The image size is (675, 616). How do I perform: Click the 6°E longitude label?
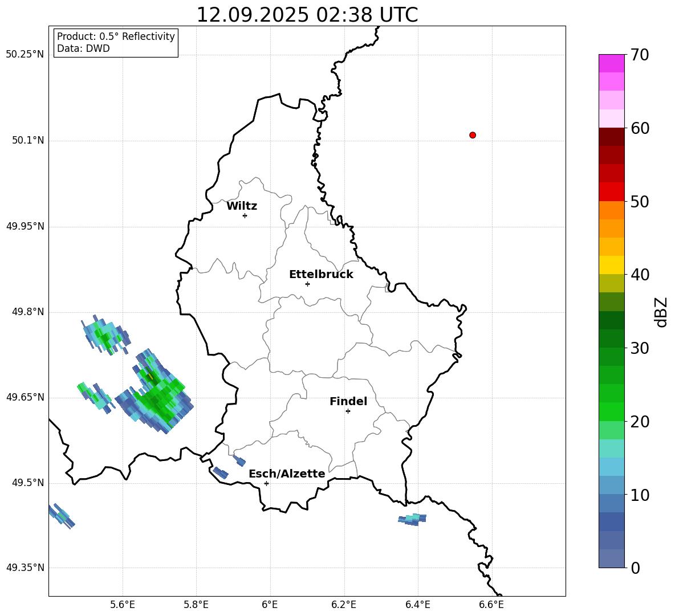click(270, 605)
